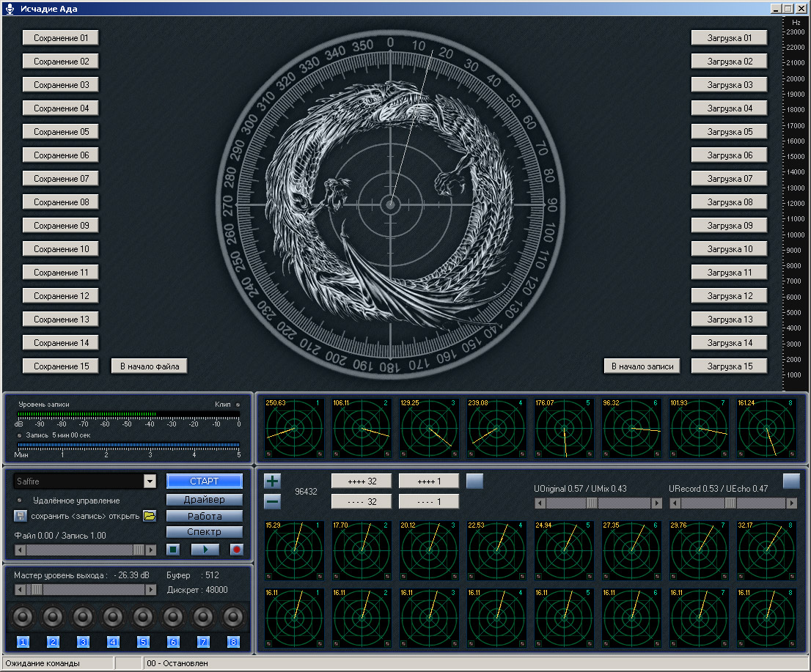This screenshot has width=811, height=672.
Task: Select the radar dial showing 129.25
Action: point(429,428)
